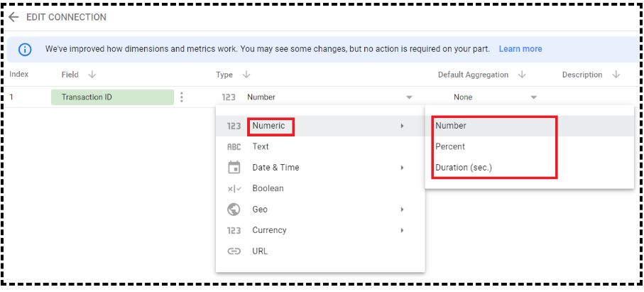Open the three-dot menu for Transaction ID

point(182,97)
